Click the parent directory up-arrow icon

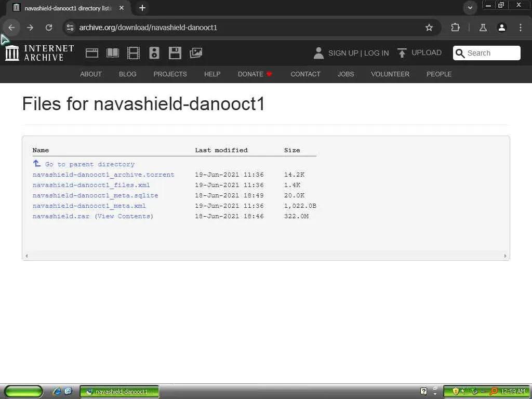pos(37,164)
